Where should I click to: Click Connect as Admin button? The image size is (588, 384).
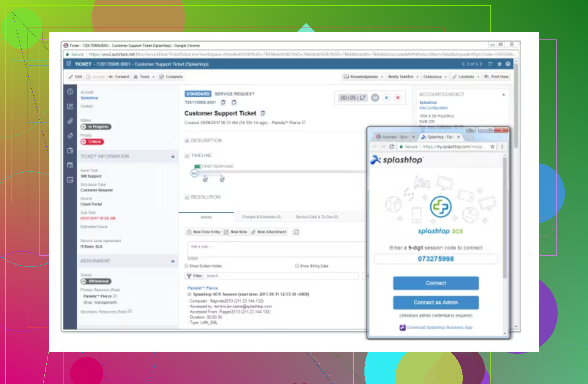click(x=436, y=302)
